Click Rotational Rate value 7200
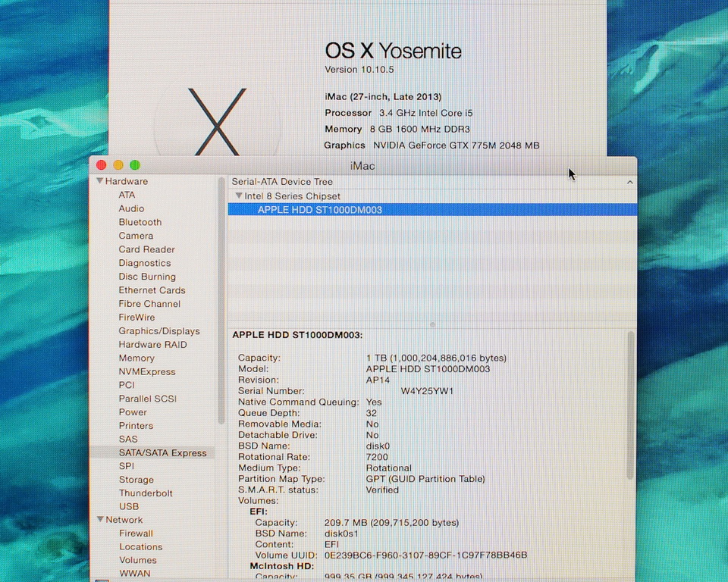 [x=377, y=457]
